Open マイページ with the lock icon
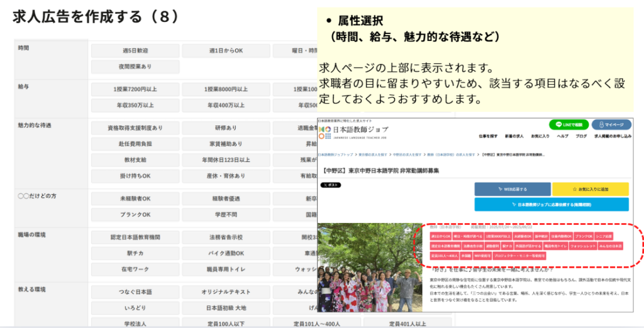 [611, 124]
